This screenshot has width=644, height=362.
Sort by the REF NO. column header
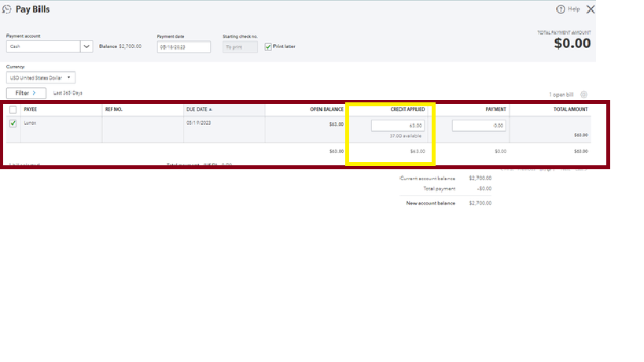tap(114, 109)
